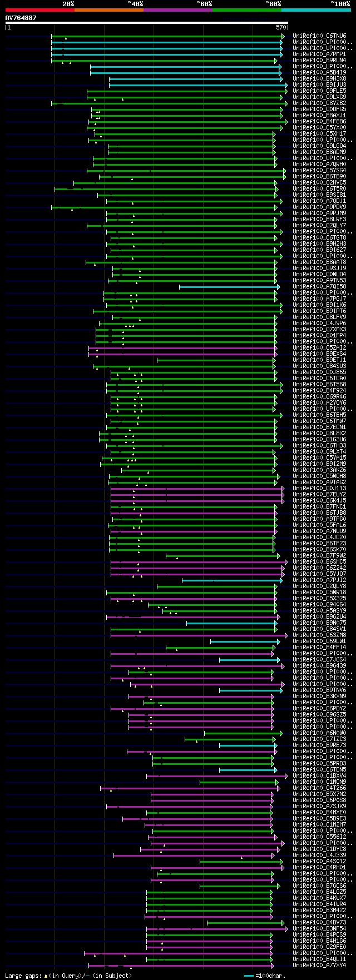Select the UniRef100_A7PJI2 label
Image resolution: width=356 pixels, height=980 pixels.
click(319, 580)
